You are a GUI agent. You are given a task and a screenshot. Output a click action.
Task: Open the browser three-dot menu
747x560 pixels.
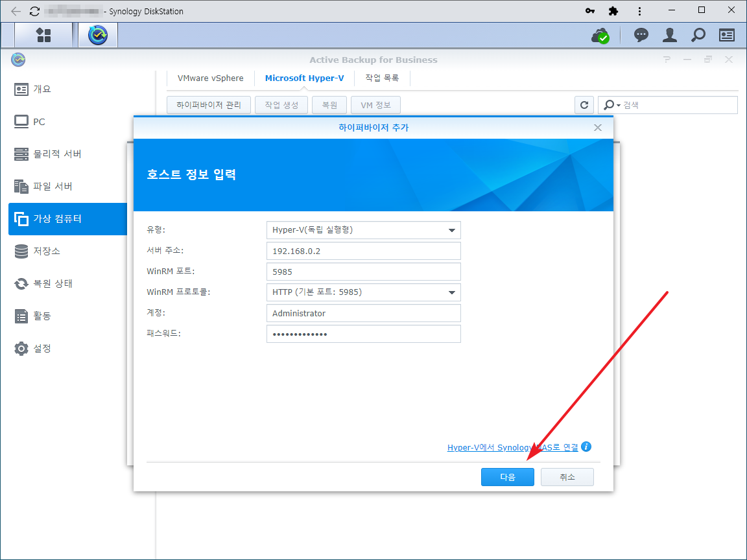pos(639,11)
